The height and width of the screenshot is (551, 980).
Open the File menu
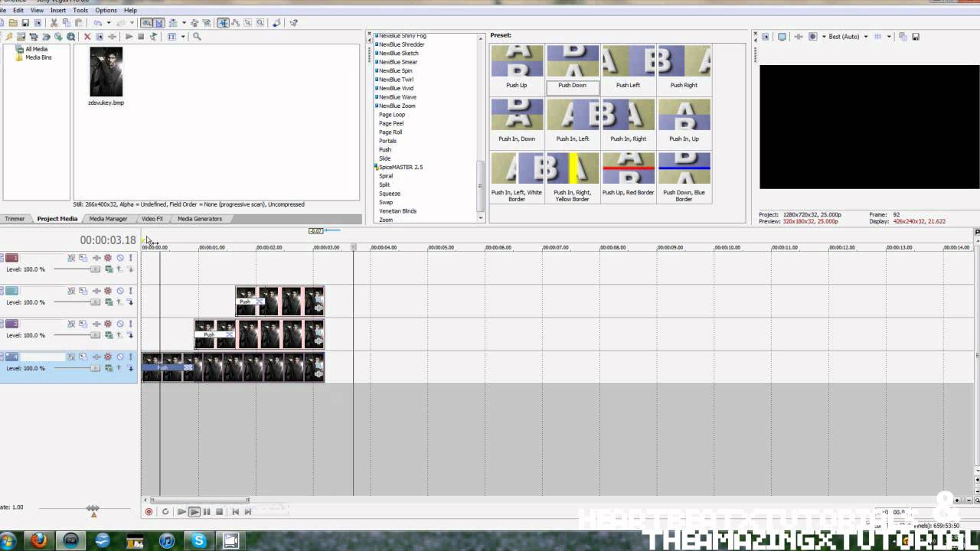pos(2,10)
